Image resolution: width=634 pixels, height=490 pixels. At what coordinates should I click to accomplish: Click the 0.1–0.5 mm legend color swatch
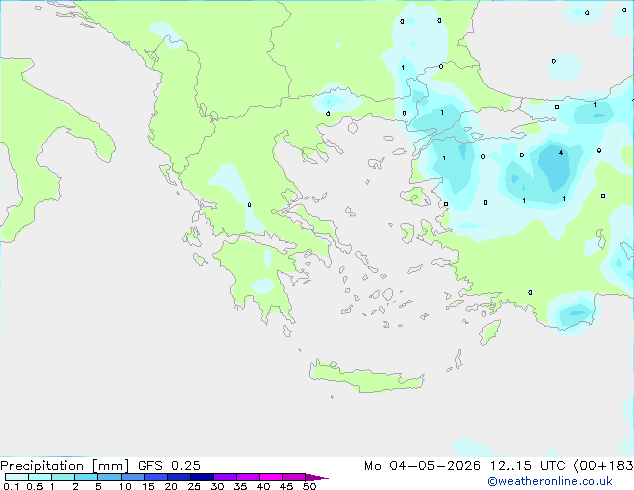tap(17, 477)
